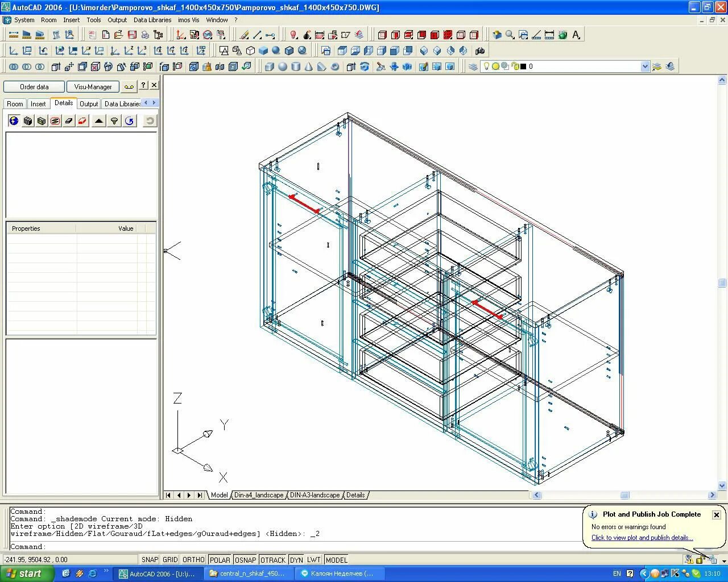Open the imos Vis menu

pyautogui.click(x=188, y=20)
